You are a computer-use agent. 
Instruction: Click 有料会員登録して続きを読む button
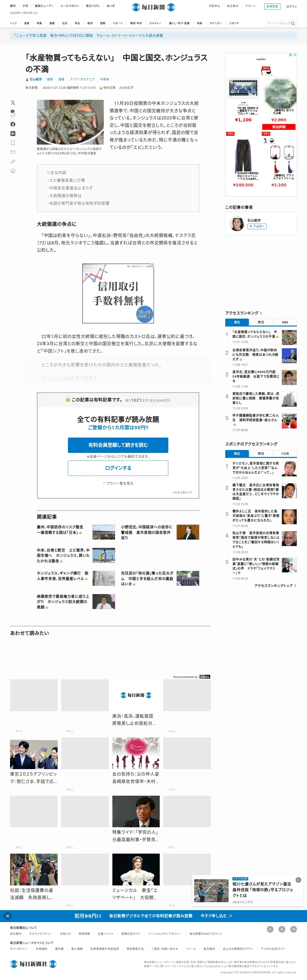(x=118, y=445)
